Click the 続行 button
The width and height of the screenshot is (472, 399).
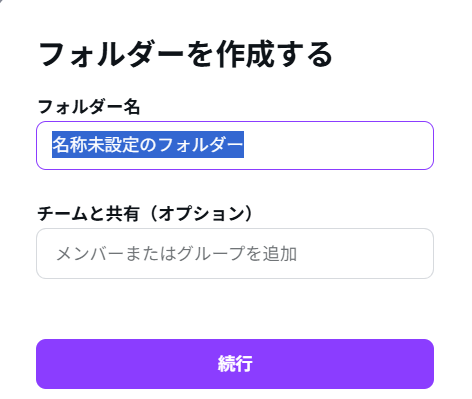pyautogui.click(x=235, y=364)
